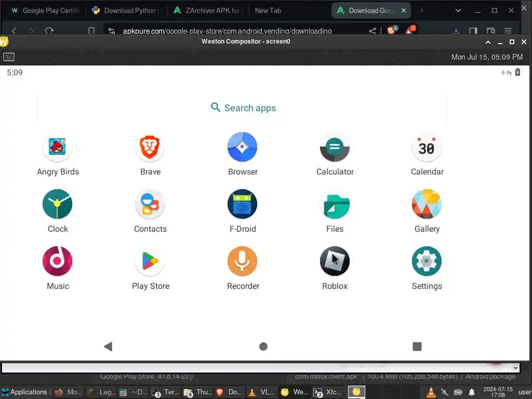The width and height of the screenshot is (532, 399).
Task: Roll up the Weston Compositor window
Action: tap(488, 42)
